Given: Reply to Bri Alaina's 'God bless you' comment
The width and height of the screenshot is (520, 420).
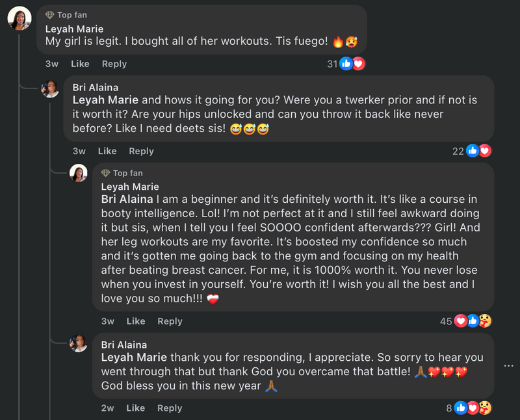Looking at the screenshot, I should click(x=170, y=408).
